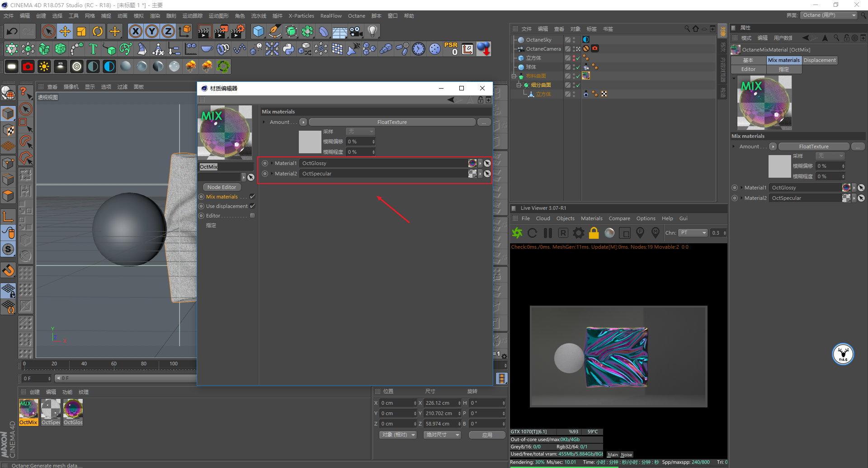The image size is (868, 468).
Task: Restart render with circular arrow icon
Action: tap(533, 233)
